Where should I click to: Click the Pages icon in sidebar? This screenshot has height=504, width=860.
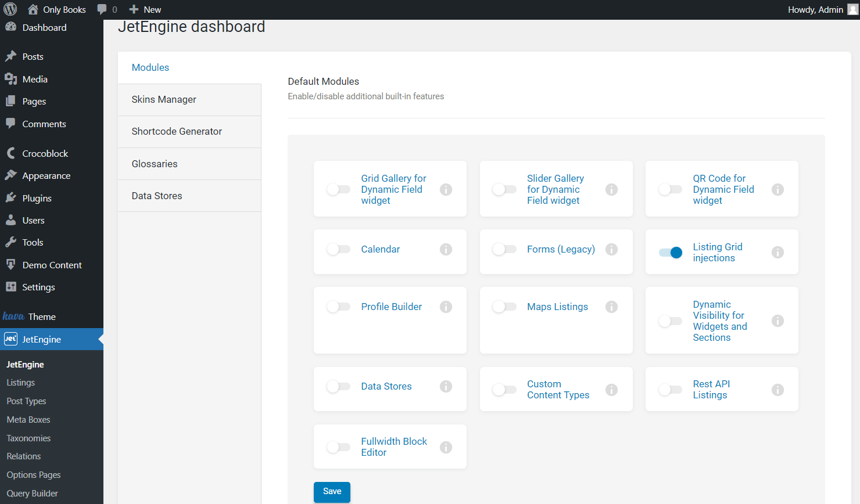click(x=10, y=101)
